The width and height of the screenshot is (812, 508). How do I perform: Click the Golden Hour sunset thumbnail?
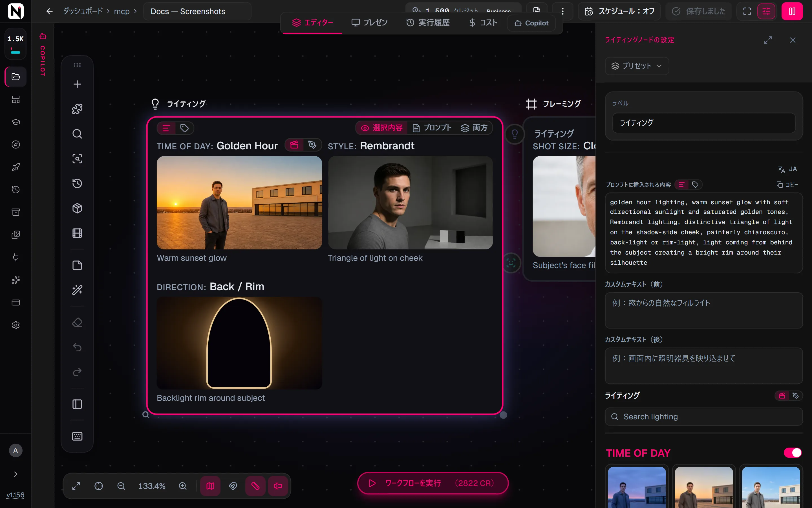click(x=239, y=203)
